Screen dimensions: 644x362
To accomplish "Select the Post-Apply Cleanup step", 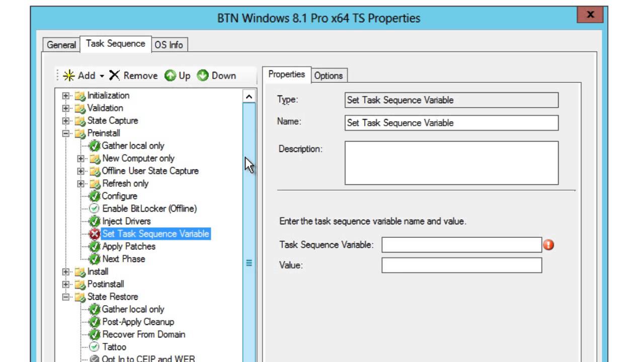I will point(138,322).
